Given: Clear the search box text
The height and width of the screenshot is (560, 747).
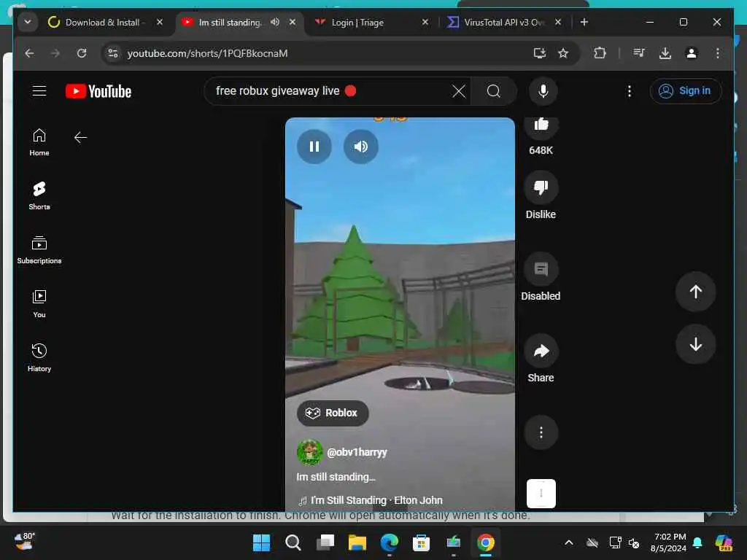Looking at the screenshot, I should (x=458, y=91).
